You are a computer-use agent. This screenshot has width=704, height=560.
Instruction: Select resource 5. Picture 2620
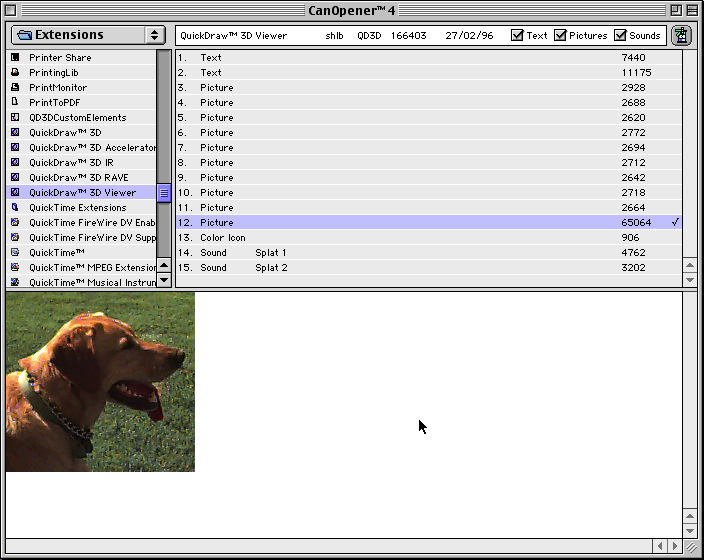point(429,117)
